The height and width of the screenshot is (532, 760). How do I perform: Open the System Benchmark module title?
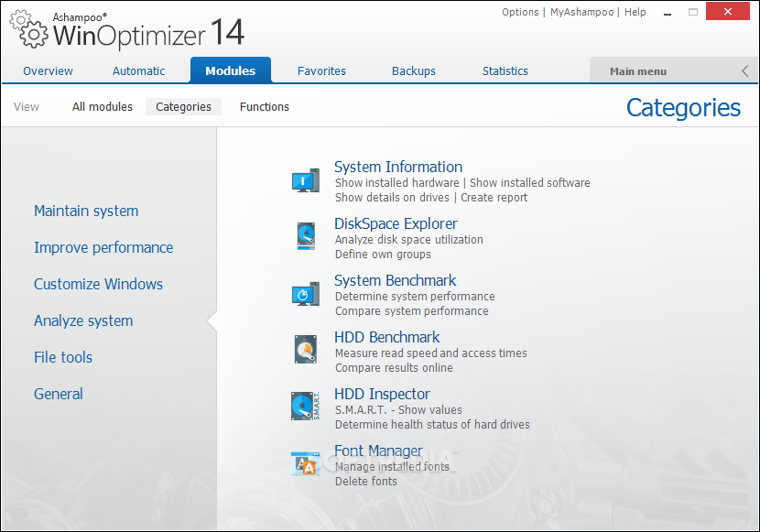tap(395, 280)
